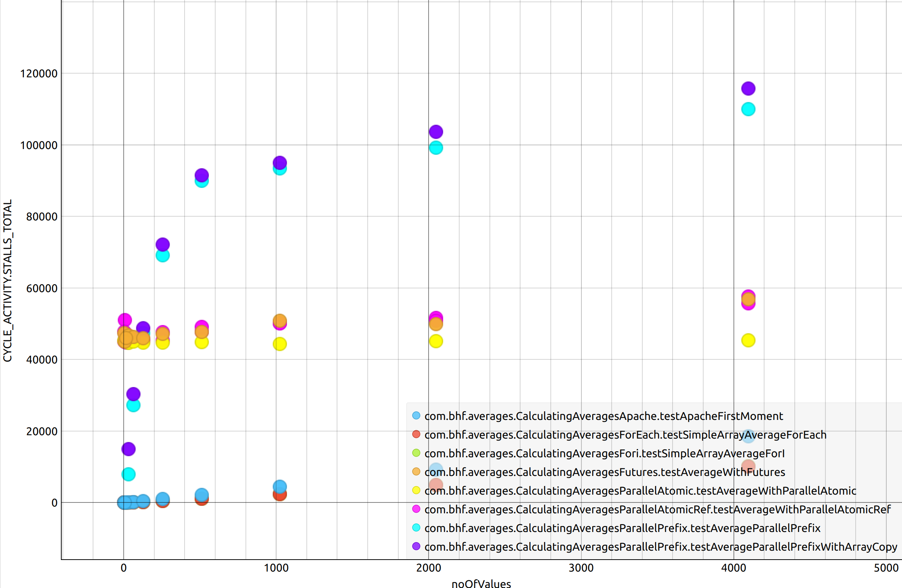Click the purple legend marker for PrefixWithArrayCopy
The width and height of the screenshot is (902, 588).
click(x=416, y=546)
